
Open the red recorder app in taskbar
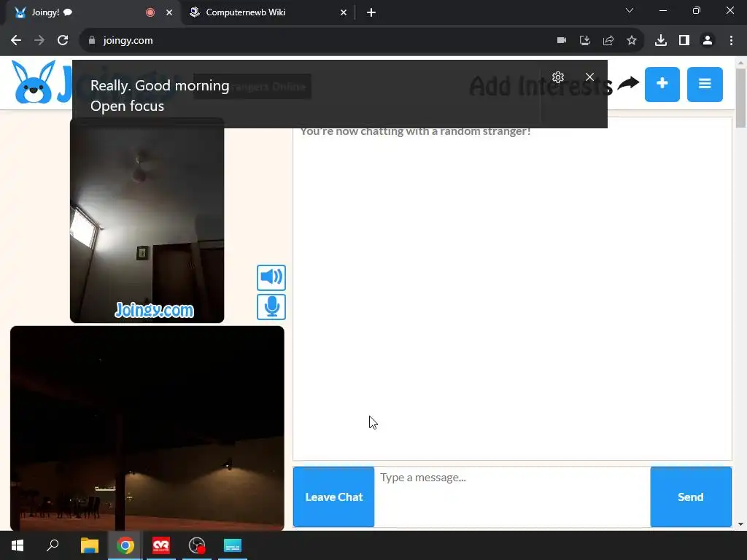[161, 545]
